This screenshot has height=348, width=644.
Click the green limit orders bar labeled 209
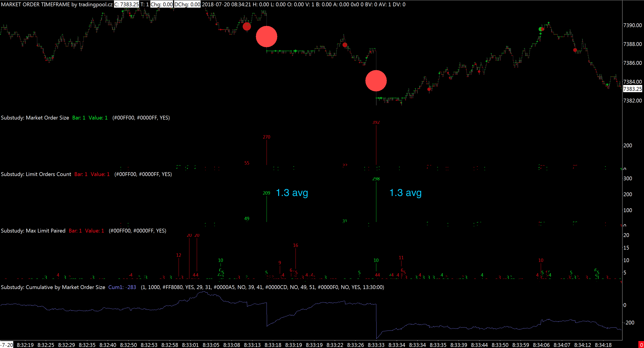tap(267, 209)
